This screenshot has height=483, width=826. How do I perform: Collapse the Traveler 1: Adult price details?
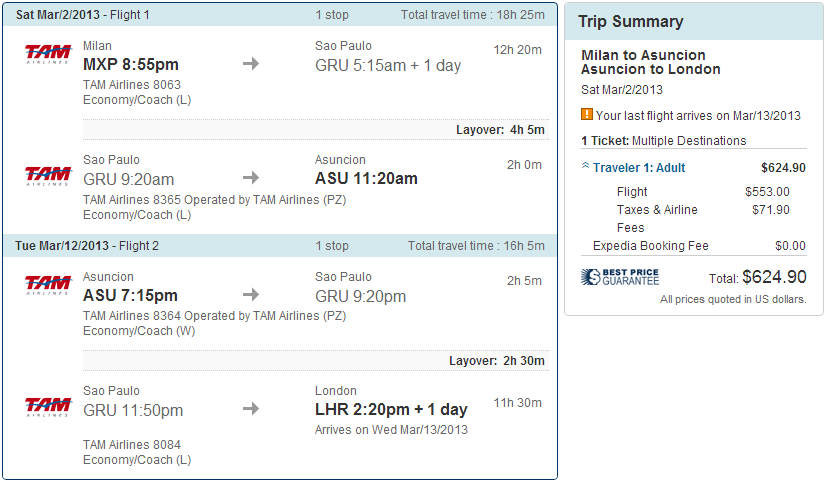585,168
